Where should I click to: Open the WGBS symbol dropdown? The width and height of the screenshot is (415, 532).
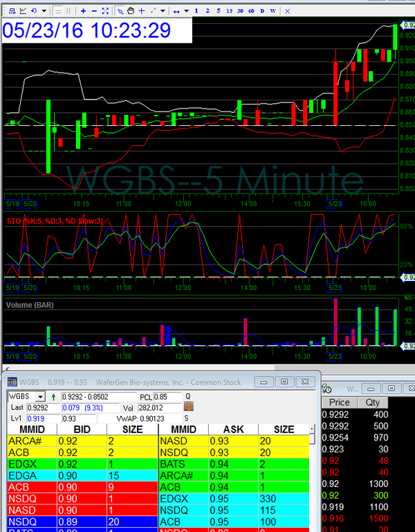[40, 396]
